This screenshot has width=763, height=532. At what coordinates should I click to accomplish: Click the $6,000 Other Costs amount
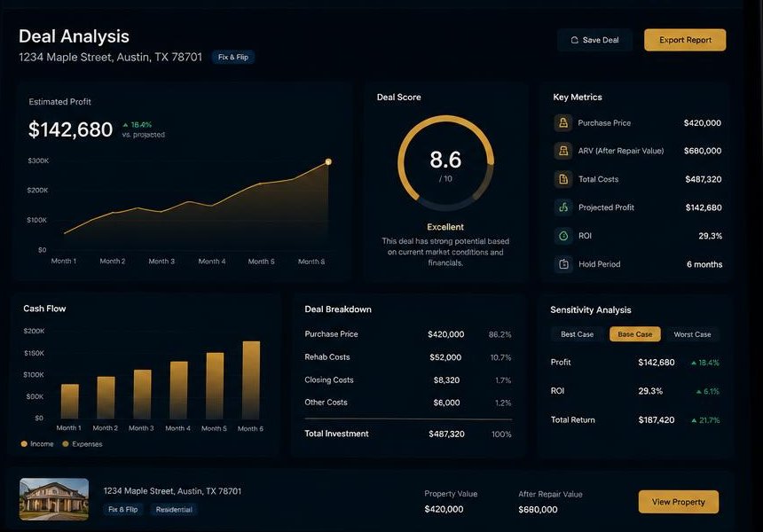point(446,403)
